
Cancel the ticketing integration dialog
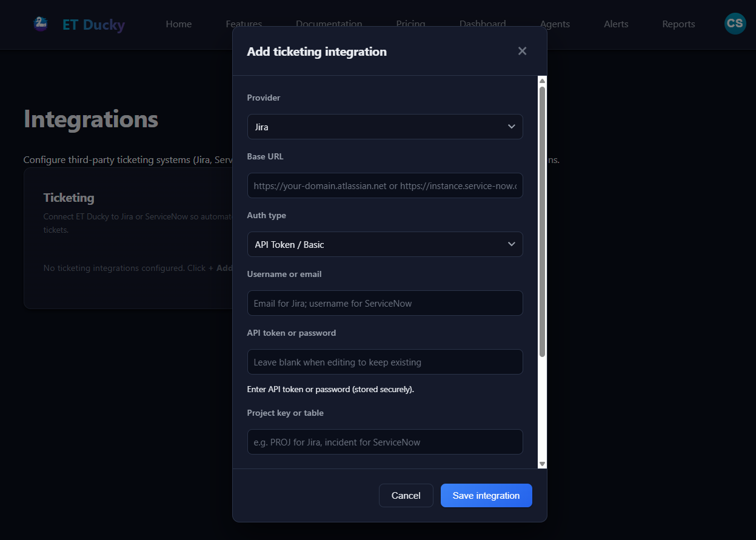pos(406,495)
